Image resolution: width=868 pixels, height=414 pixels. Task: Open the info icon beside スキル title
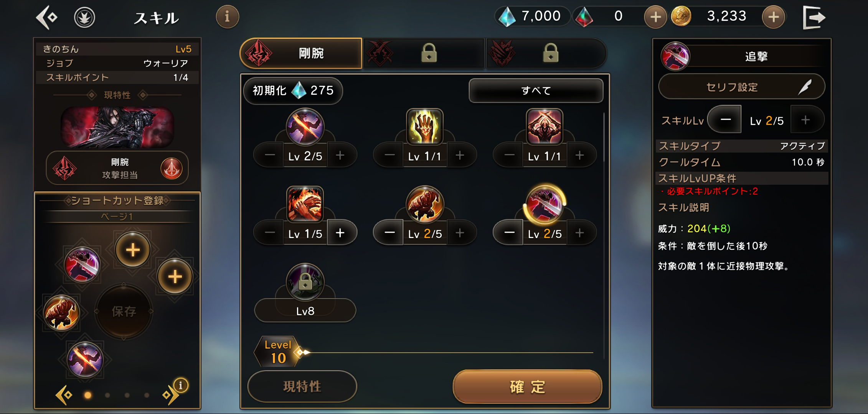pos(227,16)
